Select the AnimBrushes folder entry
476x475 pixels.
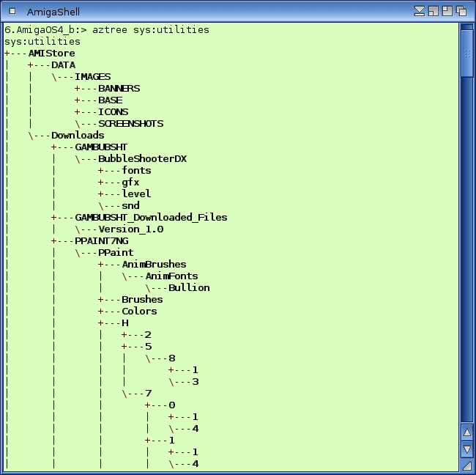(x=155, y=265)
